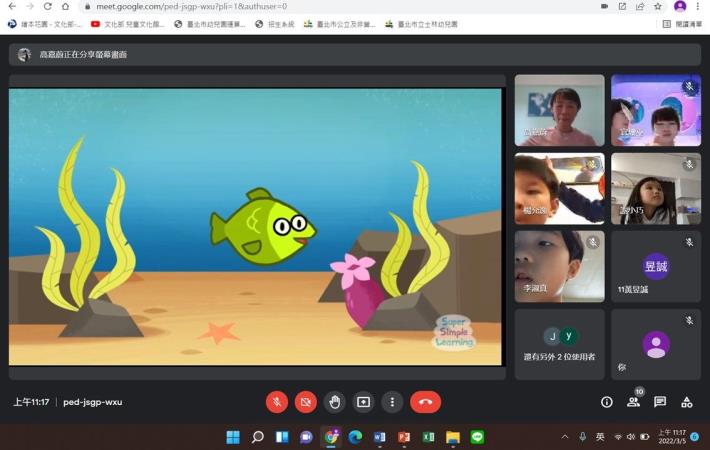Open the 閱讀清單 reading list

click(682, 23)
